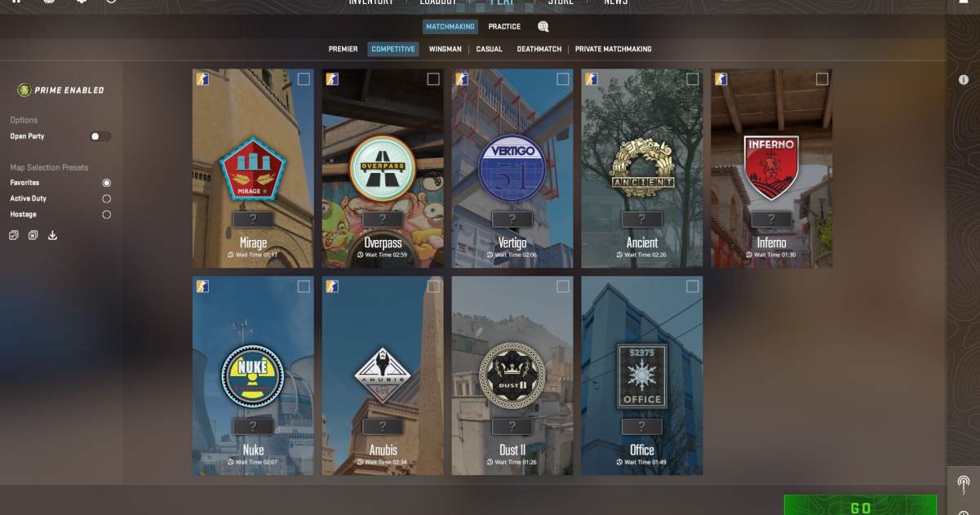Click the Ancient map name label
Viewport: 980px width, 515px height.
coord(642,242)
